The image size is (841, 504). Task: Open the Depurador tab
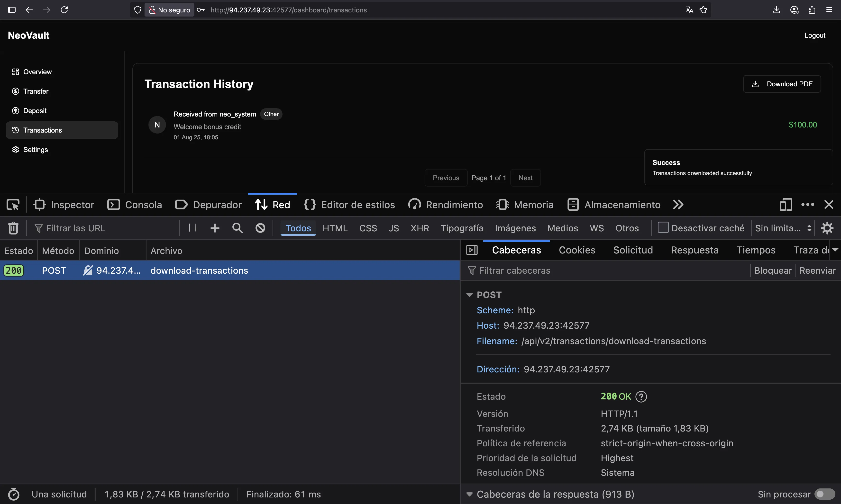[x=208, y=205]
